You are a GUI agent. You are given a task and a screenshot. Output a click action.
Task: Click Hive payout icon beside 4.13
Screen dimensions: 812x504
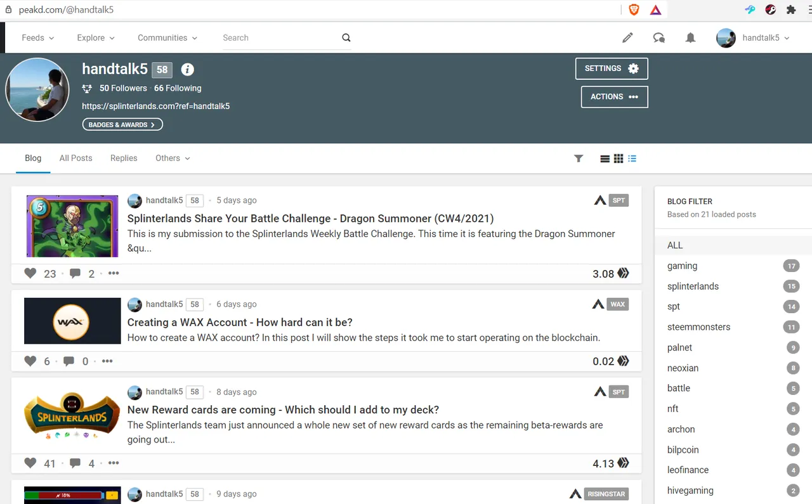pos(624,463)
